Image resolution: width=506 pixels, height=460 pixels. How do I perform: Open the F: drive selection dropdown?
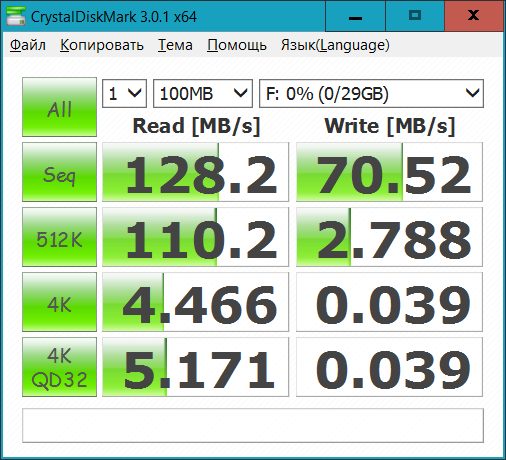tap(371, 94)
